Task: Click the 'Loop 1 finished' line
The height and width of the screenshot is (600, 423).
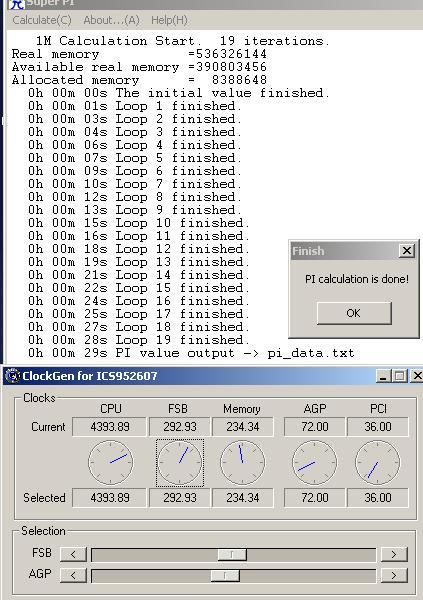Action: click(x=135, y=106)
